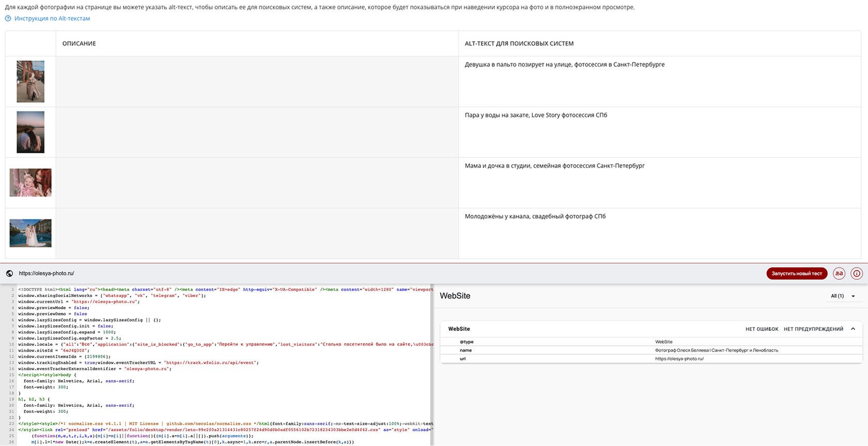Click the https://olesya-photo.ru/ URL field
Image resolution: width=868 pixels, height=446 pixels.
47,274
